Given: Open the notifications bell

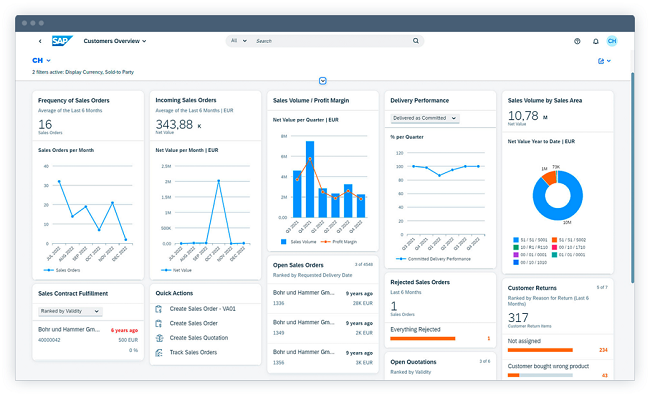Looking at the screenshot, I should click(596, 41).
